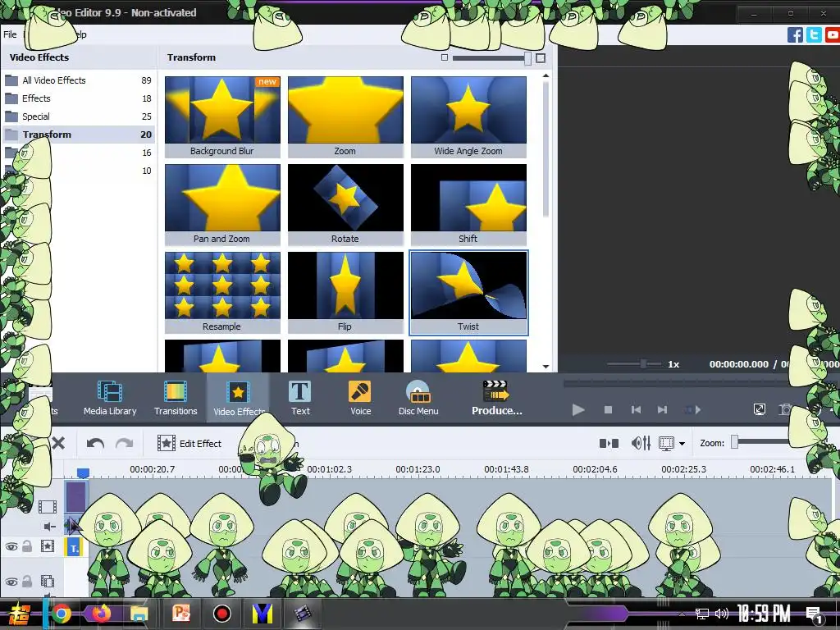The image size is (840, 630).
Task: Open Google Chrome from the taskbar
Action: pyautogui.click(x=61, y=614)
